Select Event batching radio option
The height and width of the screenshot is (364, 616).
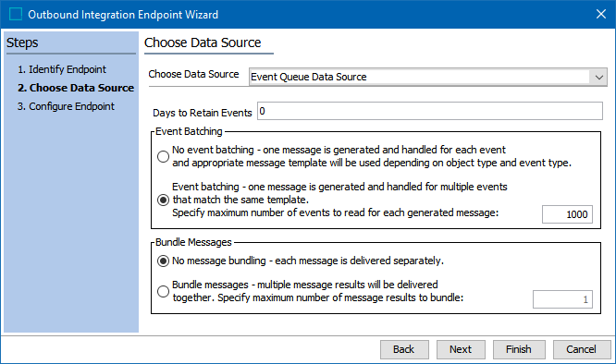[x=163, y=200]
